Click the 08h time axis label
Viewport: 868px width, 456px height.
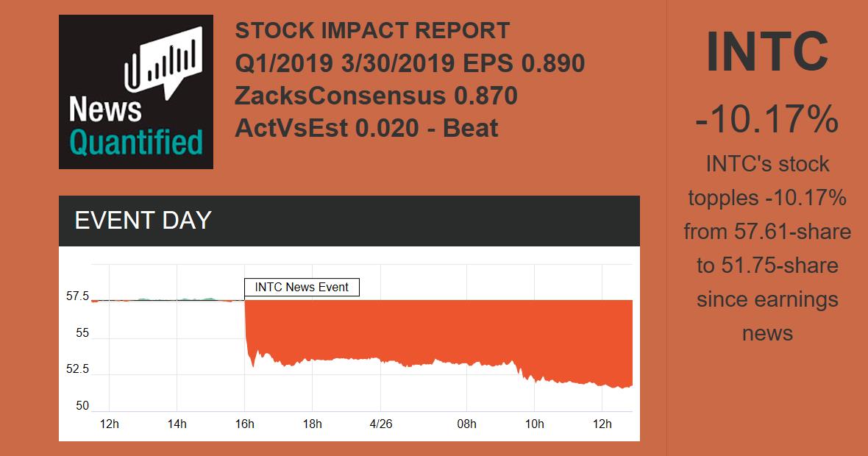[x=466, y=424]
